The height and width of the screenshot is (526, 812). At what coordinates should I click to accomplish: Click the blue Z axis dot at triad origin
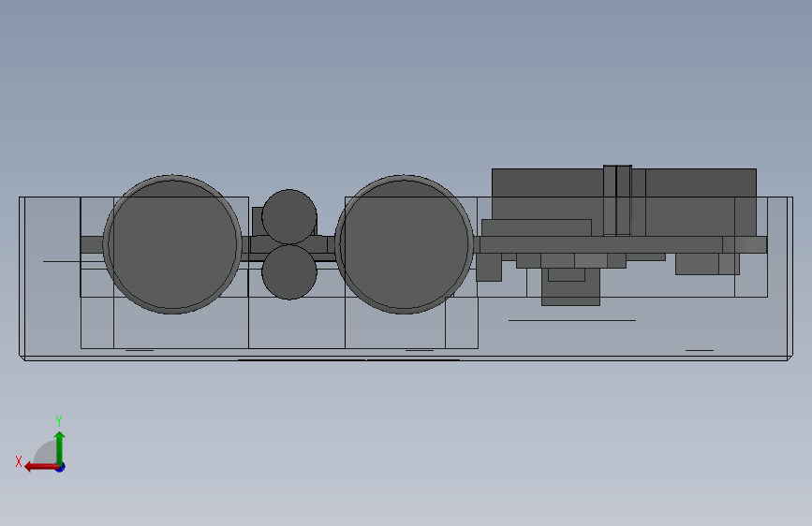(61, 467)
